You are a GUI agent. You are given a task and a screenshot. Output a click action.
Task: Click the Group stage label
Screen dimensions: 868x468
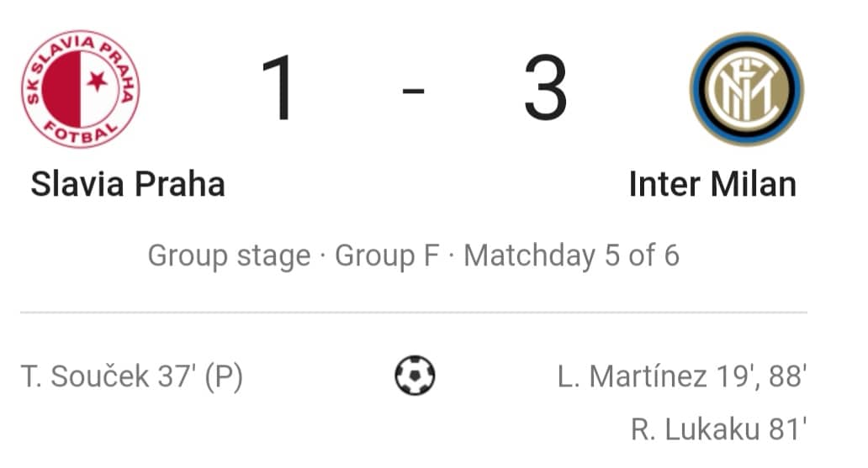229,255
